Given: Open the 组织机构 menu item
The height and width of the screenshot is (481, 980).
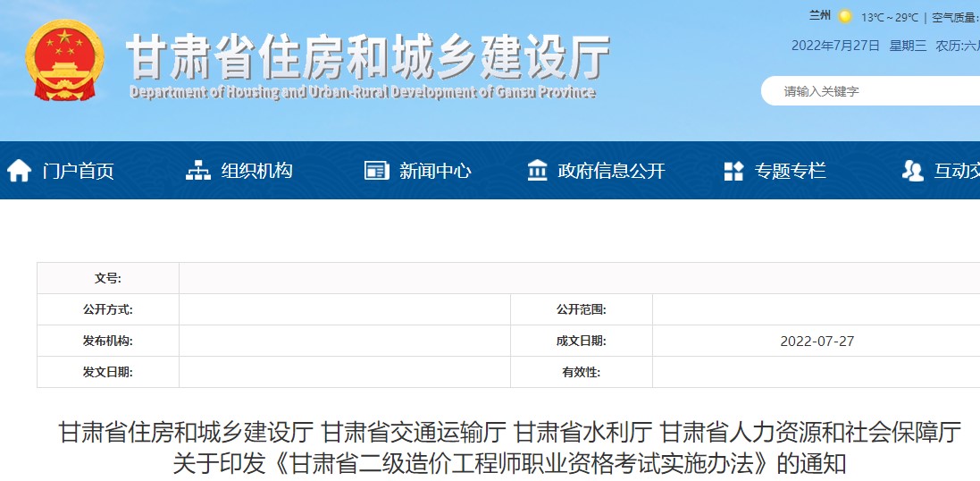Looking at the screenshot, I should (x=256, y=171).
